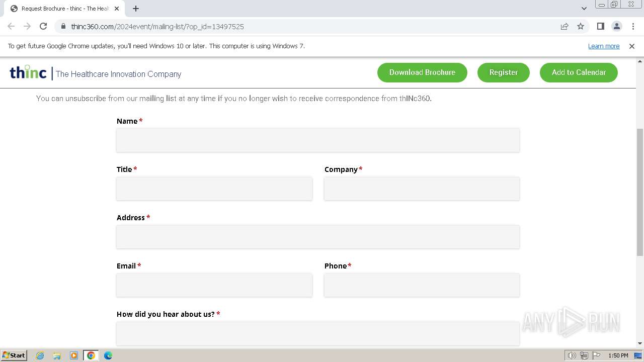Click the page vertical scrollbar thumb
The image size is (644, 362).
coord(639,192)
